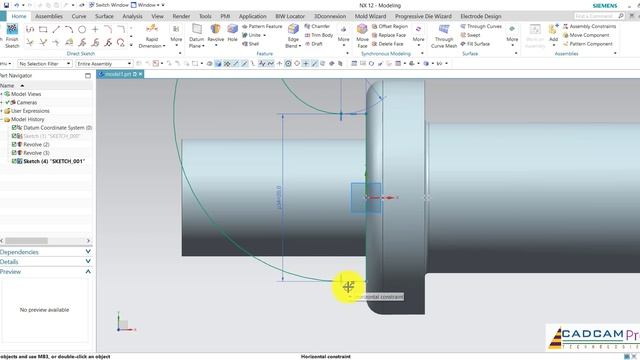Screen dimensions: 640x360
Task: Toggle checkbox for Sketch (1) SKETCH_000
Action: (x=14, y=136)
